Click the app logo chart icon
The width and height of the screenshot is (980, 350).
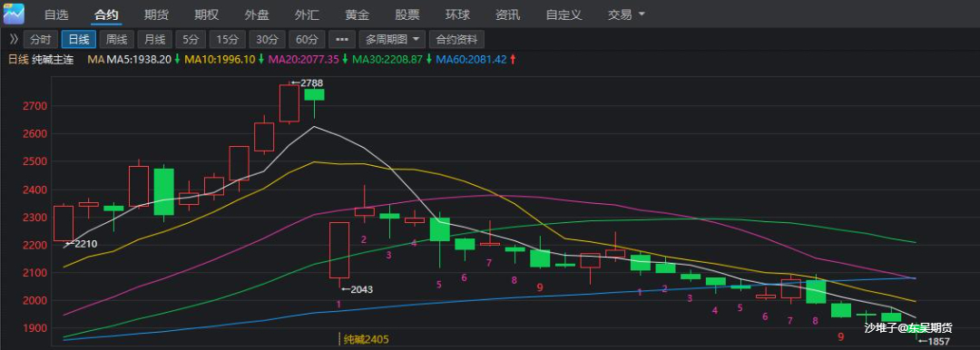pos(13,13)
